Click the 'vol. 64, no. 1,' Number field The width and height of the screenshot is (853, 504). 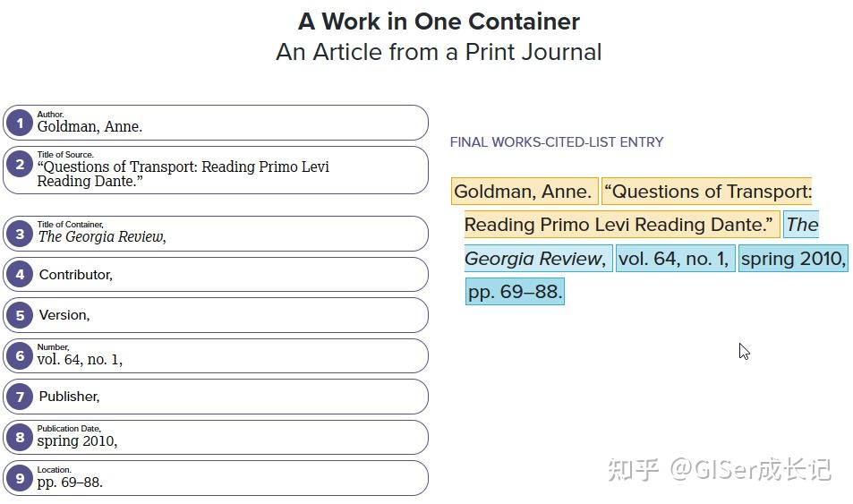click(x=224, y=356)
